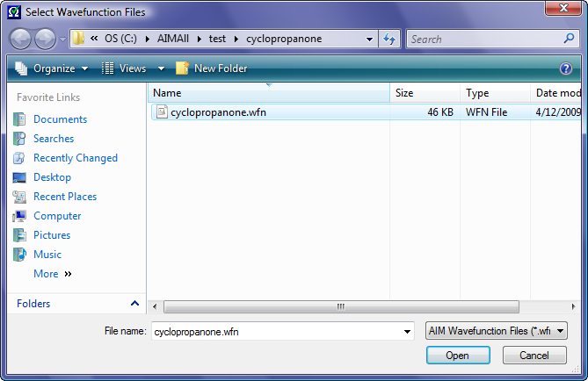Open Recently Changed favorite link
588x381 pixels.
coord(75,158)
